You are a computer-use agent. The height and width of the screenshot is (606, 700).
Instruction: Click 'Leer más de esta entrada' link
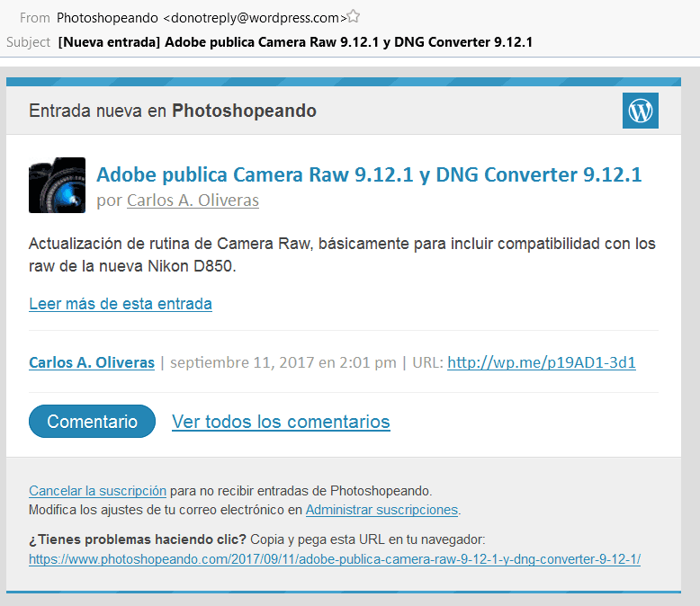point(120,304)
